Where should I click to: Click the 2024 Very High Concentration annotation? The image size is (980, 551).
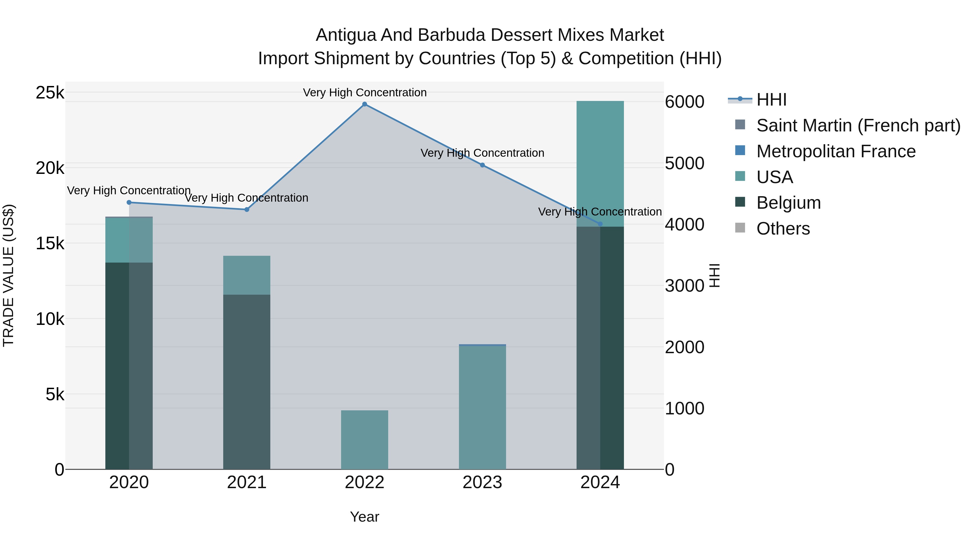pyautogui.click(x=600, y=212)
